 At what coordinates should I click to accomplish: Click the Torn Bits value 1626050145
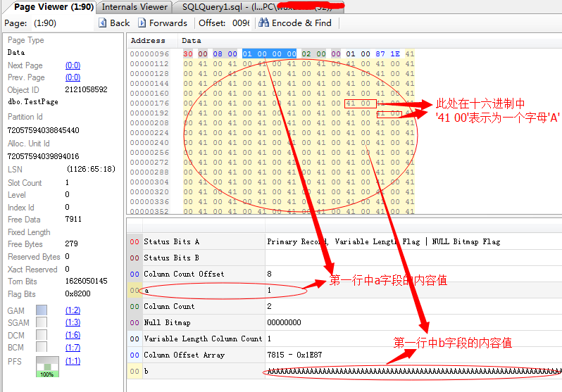coord(86,281)
